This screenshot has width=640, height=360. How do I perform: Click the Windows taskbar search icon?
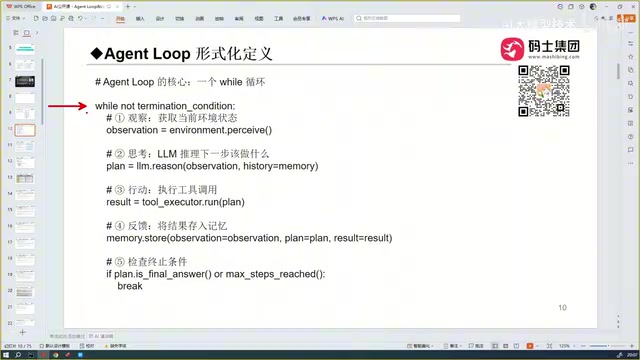pos(18,355)
